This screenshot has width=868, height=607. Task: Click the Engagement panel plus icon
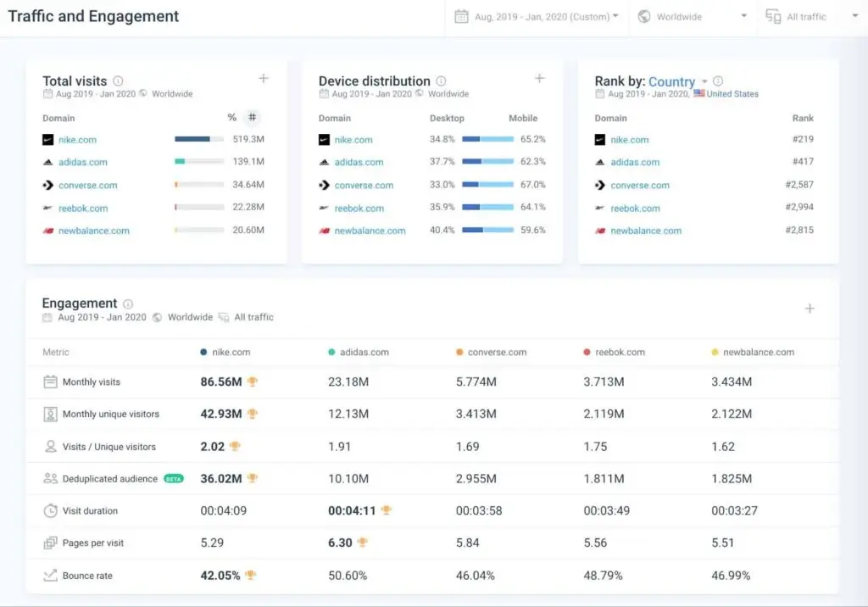[810, 309]
